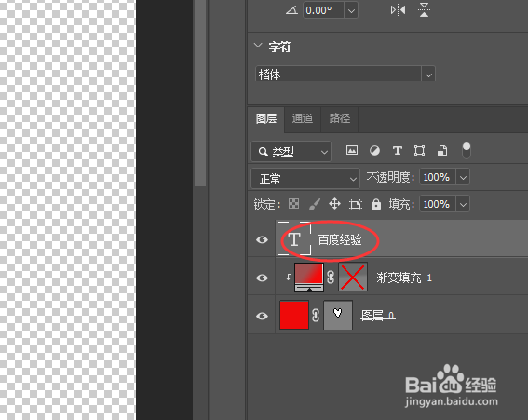Open the 类型 layer filter dropdown
528x420 pixels.
291,152
